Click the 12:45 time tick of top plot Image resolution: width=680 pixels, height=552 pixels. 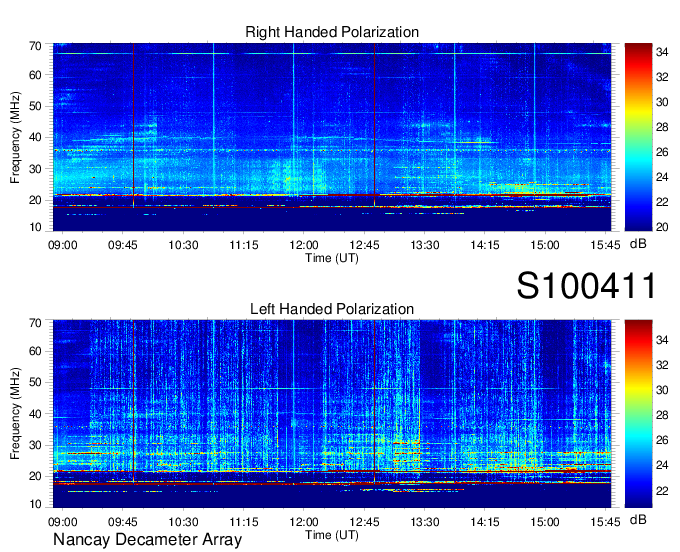click(x=364, y=245)
